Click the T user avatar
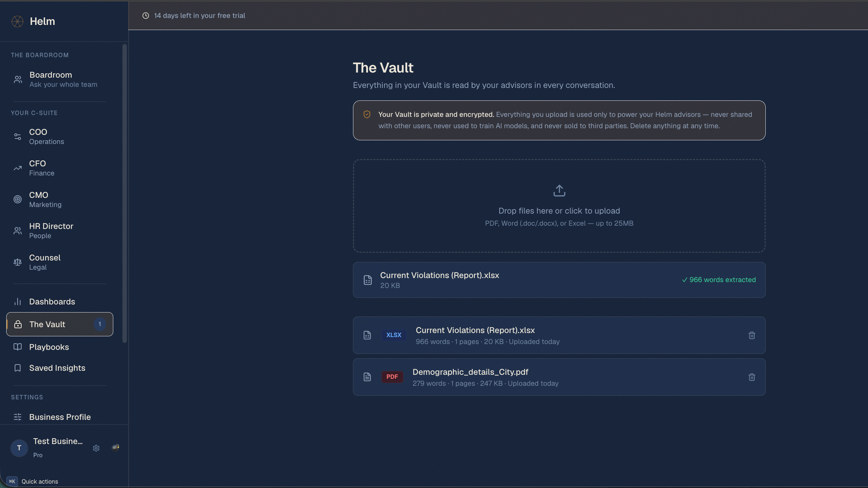 click(x=19, y=448)
